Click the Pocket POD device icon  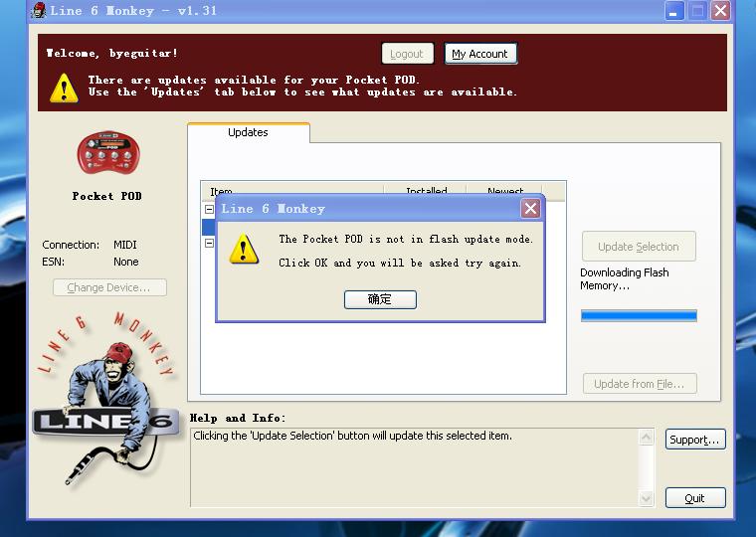[x=108, y=154]
